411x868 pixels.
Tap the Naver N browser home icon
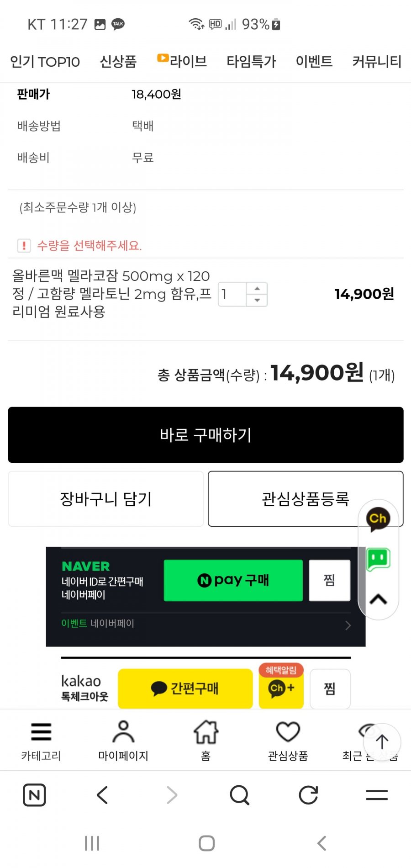pyautogui.click(x=34, y=795)
